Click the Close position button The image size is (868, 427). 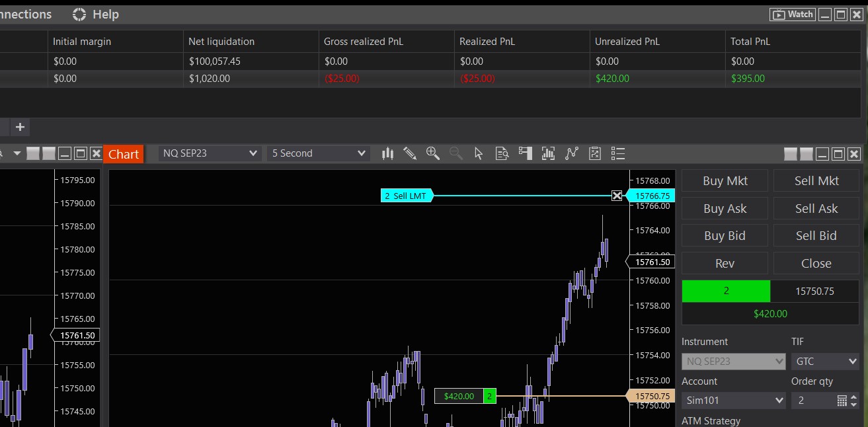(816, 263)
